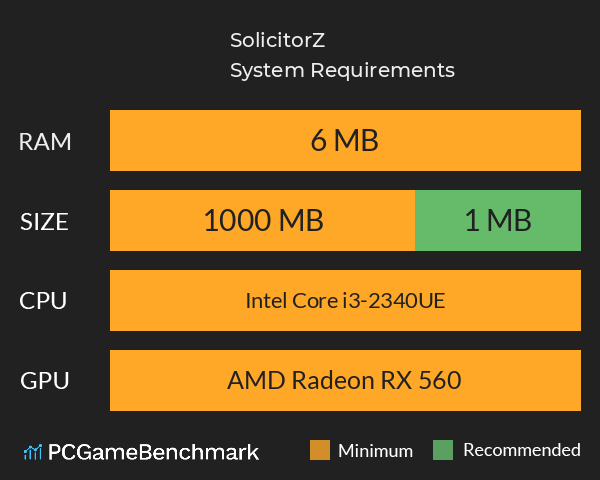Click the System Requirements heading

342,70
